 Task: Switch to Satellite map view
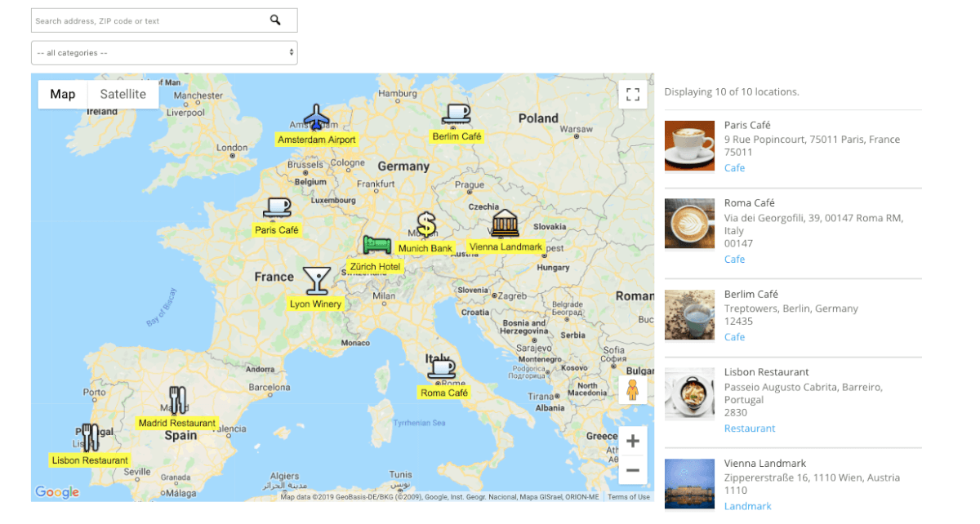pyautogui.click(x=123, y=94)
